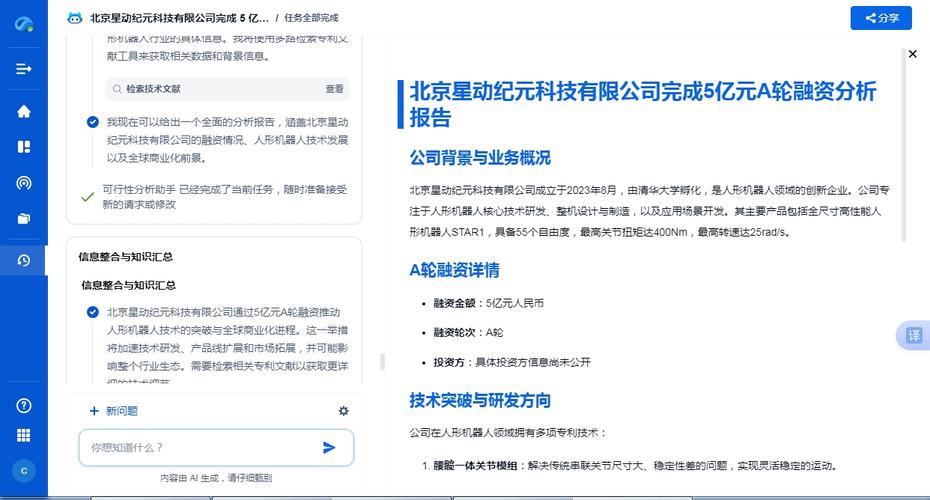Open the apps grid icon
This screenshot has width=930, height=500.
point(24,435)
